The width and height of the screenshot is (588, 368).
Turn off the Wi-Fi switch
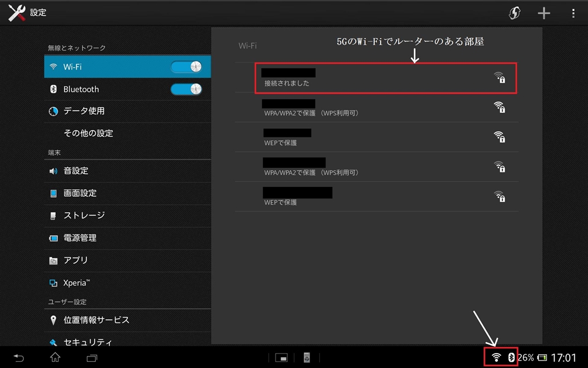(187, 67)
